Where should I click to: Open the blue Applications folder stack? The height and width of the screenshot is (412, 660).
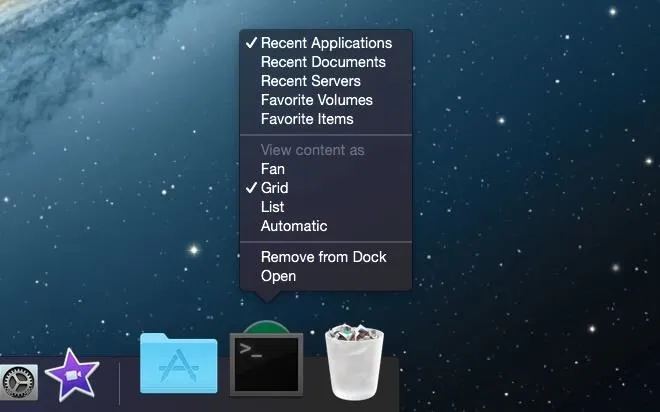178,363
